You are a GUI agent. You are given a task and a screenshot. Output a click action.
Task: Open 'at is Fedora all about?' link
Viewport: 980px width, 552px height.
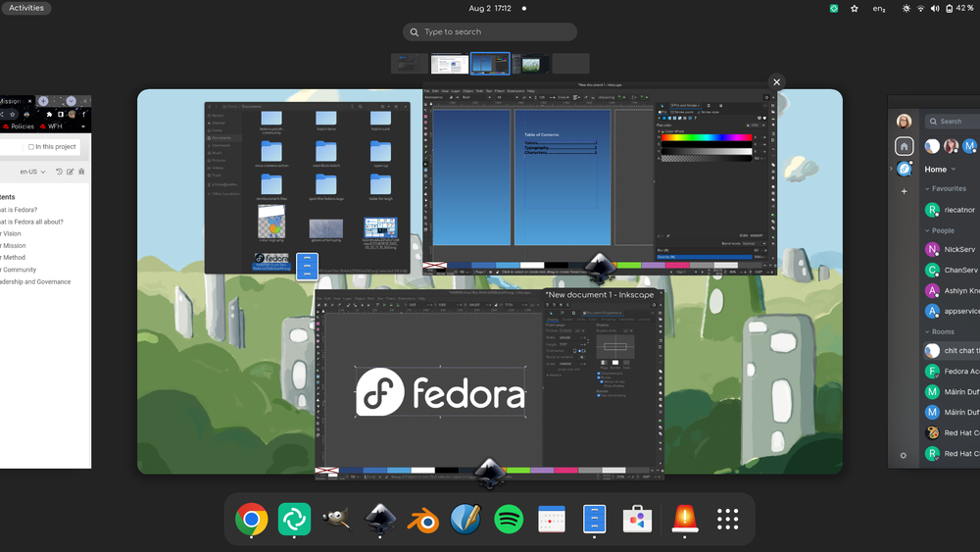32,222
